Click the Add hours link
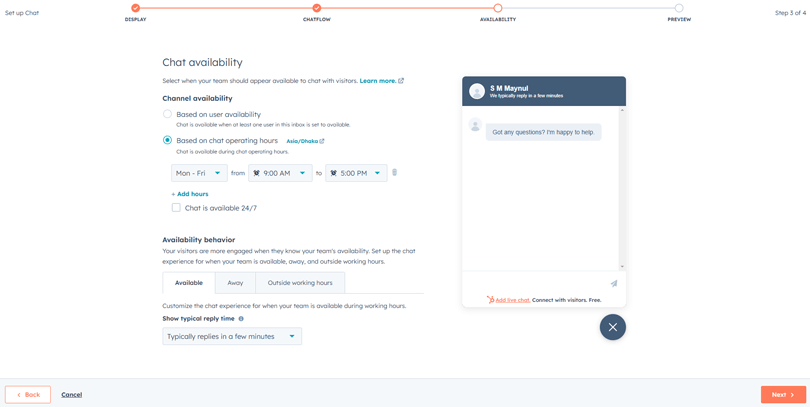 [190, 194]
